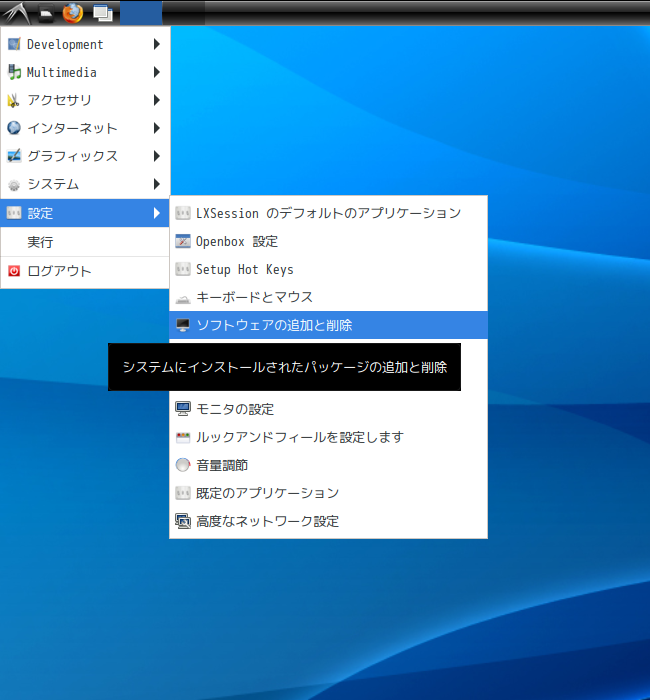The width and height of the screenshot is (650, 700).
Task: Launch ソフトウェアの追加と削除
Action: [329, 325]
